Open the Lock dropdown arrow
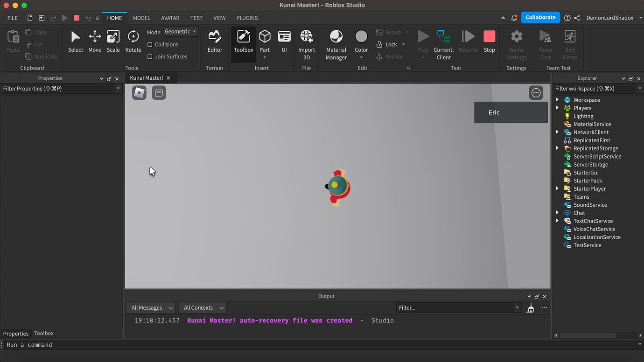The width and height of the screenshot is (644, 362). (404, 44)
